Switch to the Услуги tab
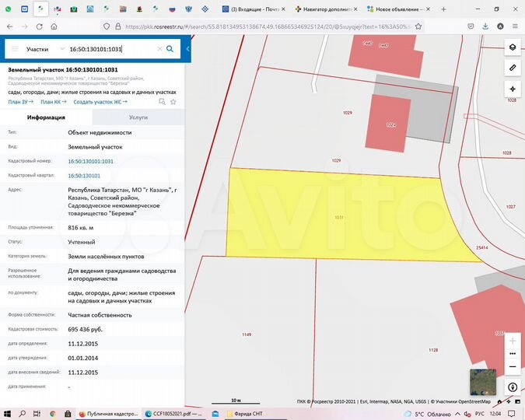Image resolution: width=525 pixels, height=420 pixels. (x=138, y=117)
